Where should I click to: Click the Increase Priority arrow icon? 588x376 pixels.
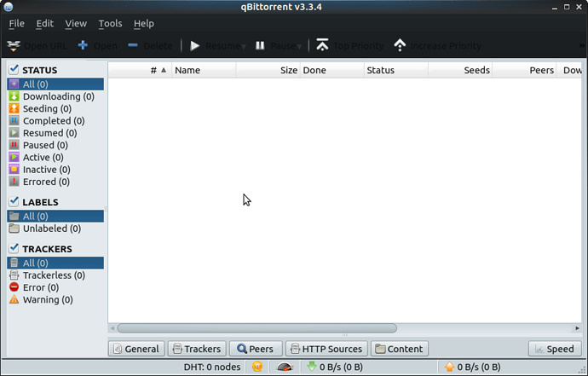[x=400, y=45]
